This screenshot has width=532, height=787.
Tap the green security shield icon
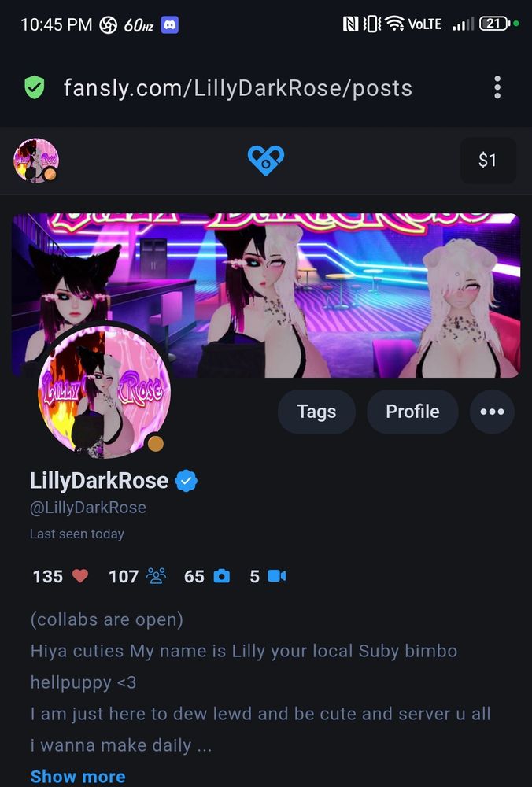pyautogui.click(x=35, y=88)
